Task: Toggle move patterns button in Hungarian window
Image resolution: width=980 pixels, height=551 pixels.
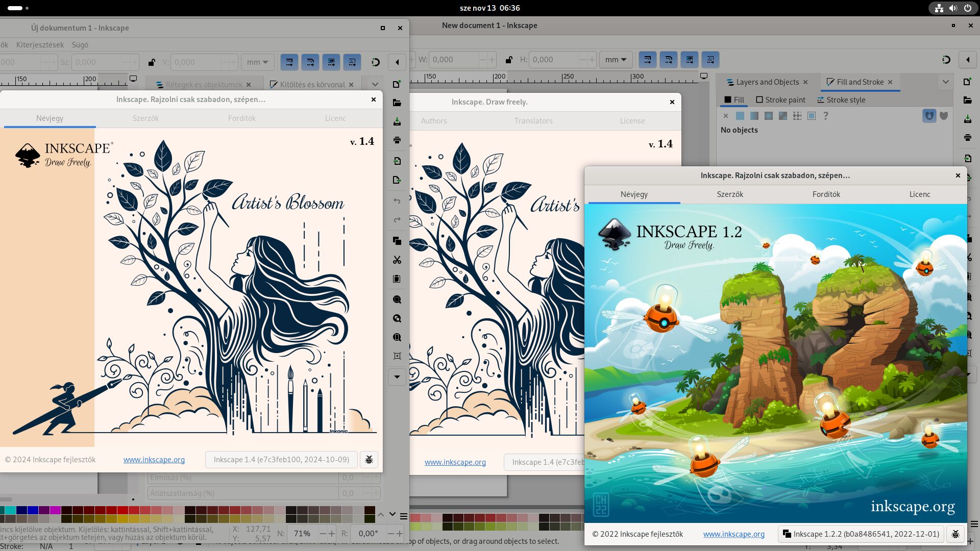Action: pos(352,62)
